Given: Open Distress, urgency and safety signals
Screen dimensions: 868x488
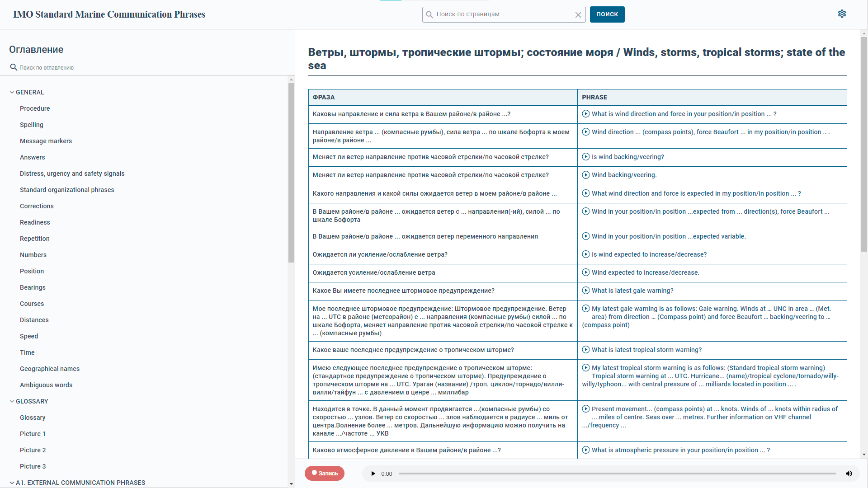Looking at the screenshot, I should 72,174.
